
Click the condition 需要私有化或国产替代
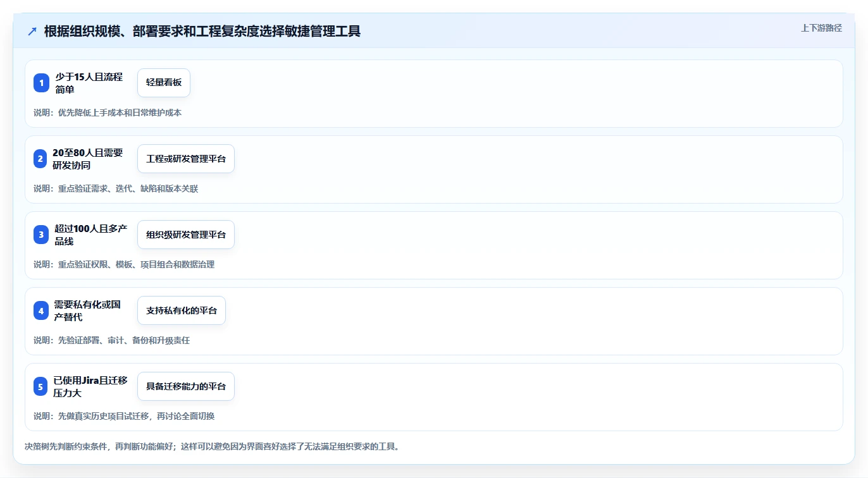88,310
